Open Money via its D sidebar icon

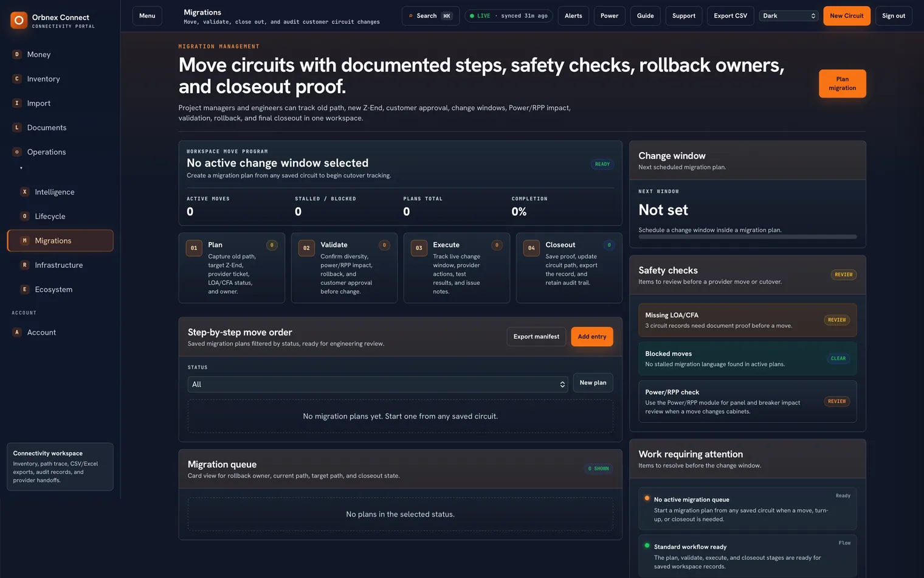(17, 54)
